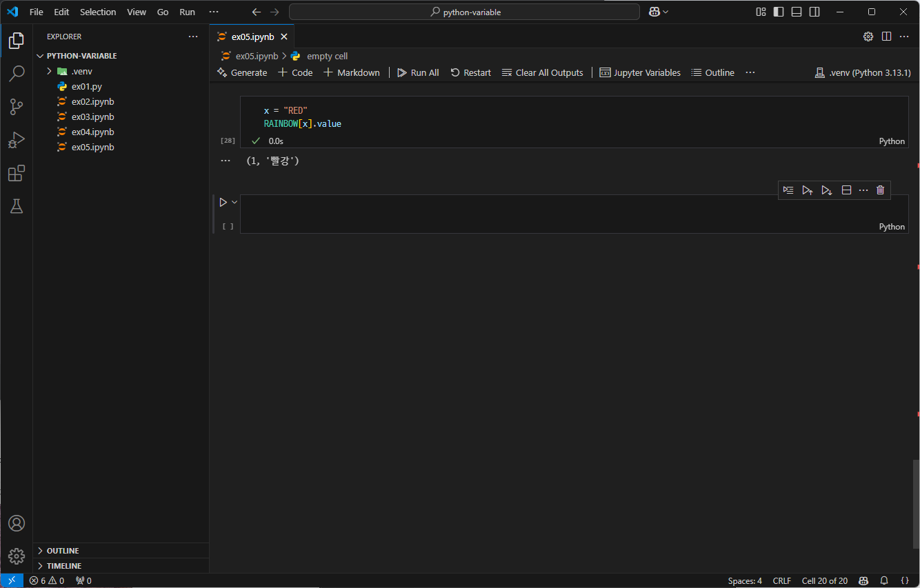Open the Testing flask view

pos(17,206)
